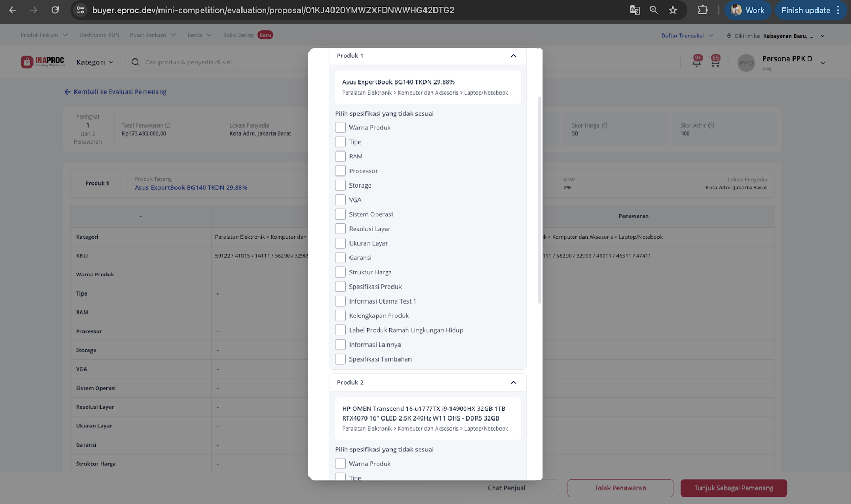851x504 pixels.
Task: Mark RAM as not matching
Action: click(x=340, y=156)
